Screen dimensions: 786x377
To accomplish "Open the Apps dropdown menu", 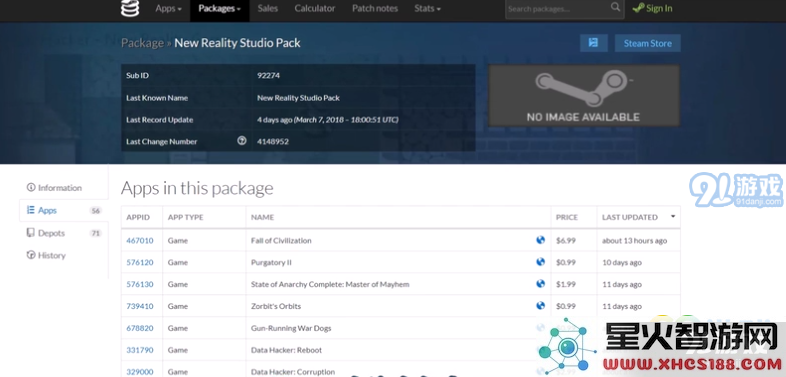I will pos(168,9).
